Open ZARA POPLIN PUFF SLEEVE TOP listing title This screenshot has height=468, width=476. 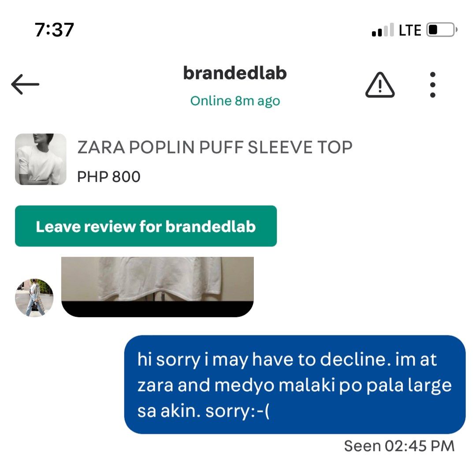click(215, 148)
